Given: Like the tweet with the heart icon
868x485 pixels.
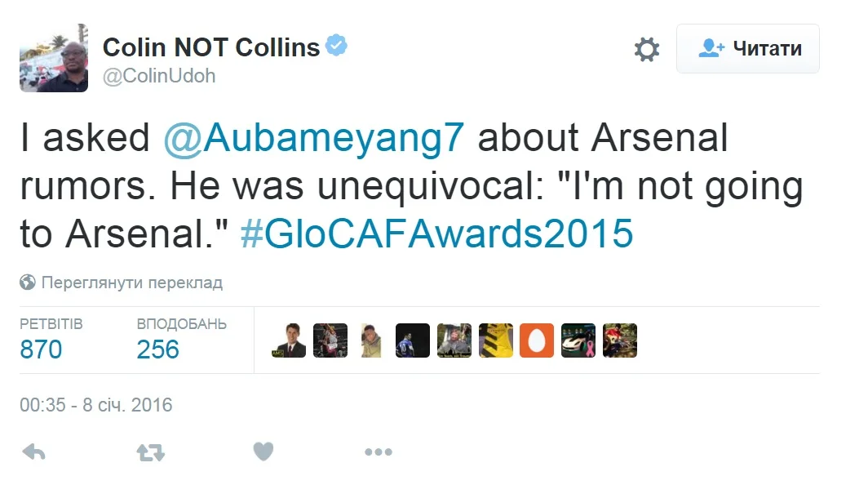Looking at the screenshot, I should point(263,452).
